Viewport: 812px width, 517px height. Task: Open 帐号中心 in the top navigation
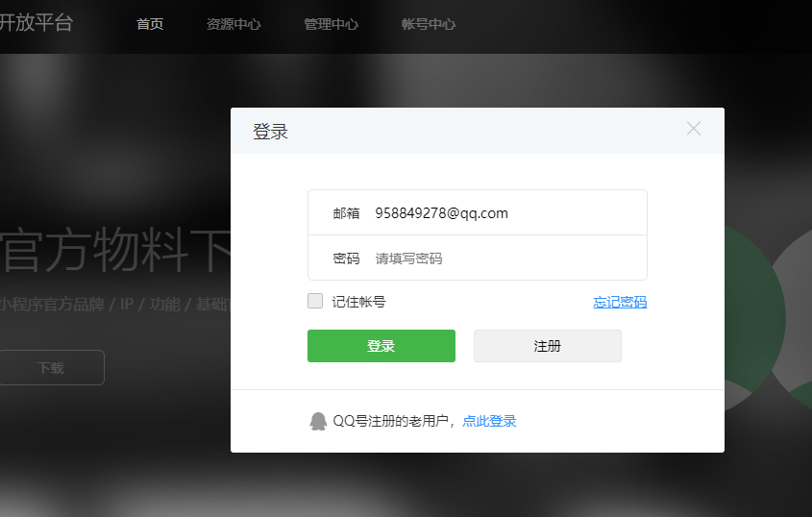click(429, 24)
